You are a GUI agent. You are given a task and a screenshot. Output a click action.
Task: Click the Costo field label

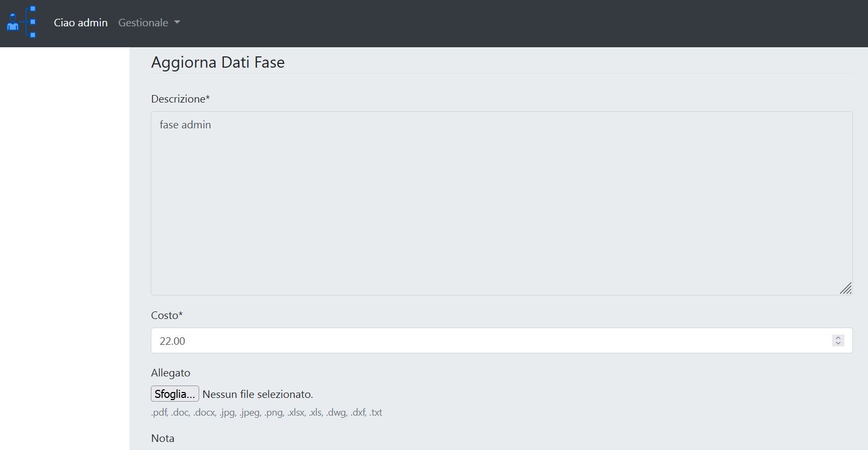tap(167, 315)
